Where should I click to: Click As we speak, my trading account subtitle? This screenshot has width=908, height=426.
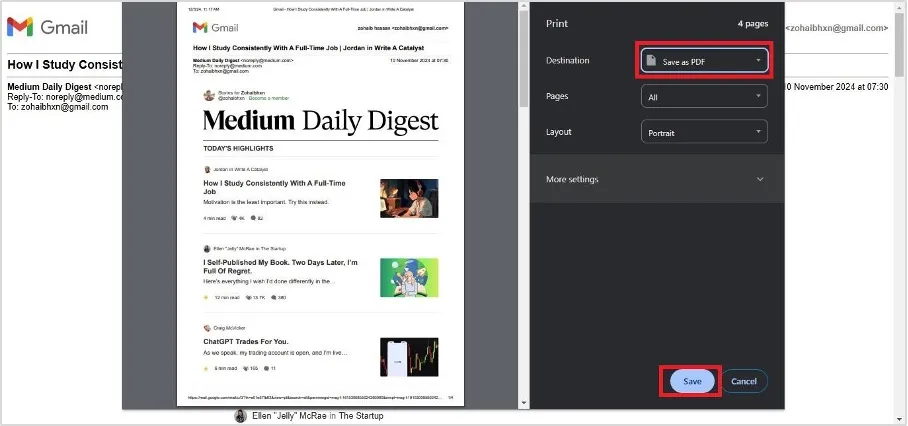[275, 352]
